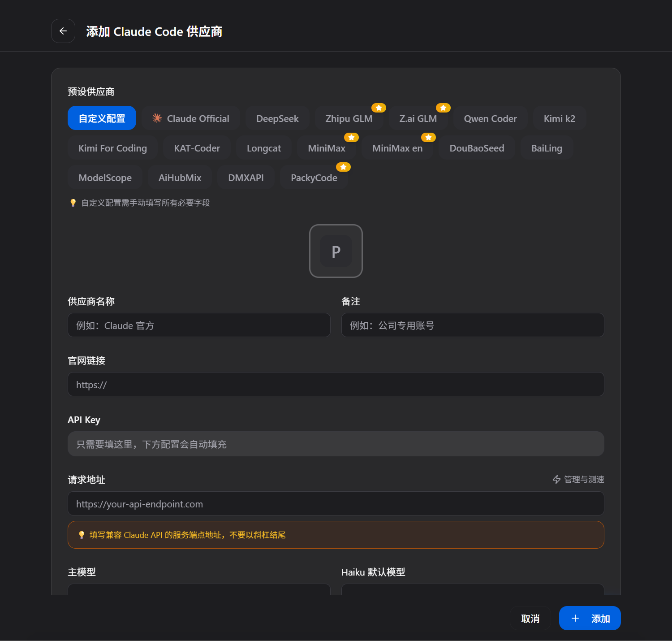This screenshot has width=672, height=641.
Task: Click the API Key input field
Action: 336,444
